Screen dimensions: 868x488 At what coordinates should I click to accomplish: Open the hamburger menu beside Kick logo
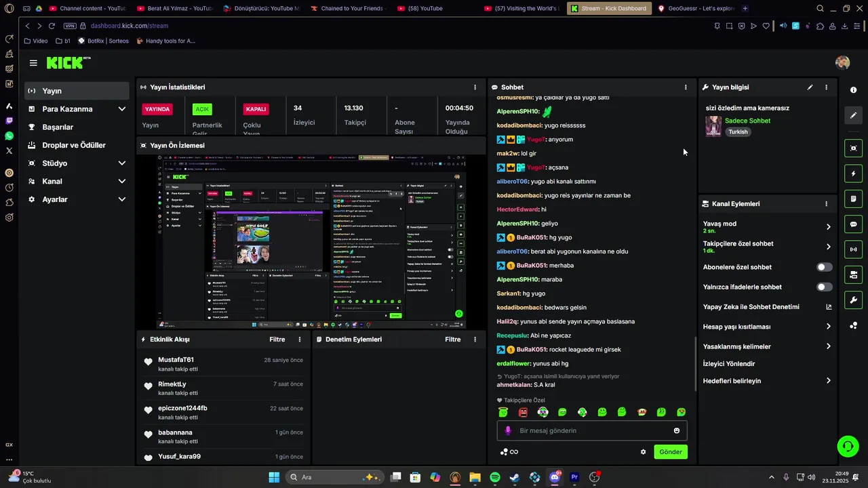click(x=33, y=63)
